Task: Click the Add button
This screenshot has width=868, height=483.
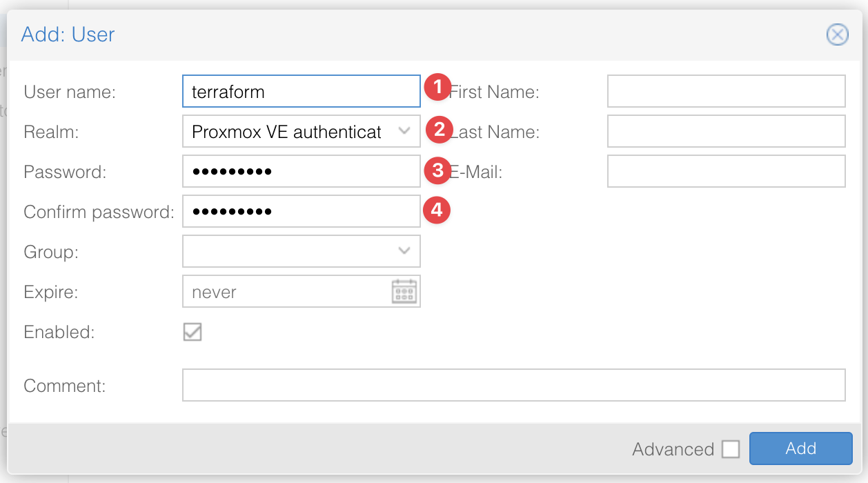Action: point(800,448)
